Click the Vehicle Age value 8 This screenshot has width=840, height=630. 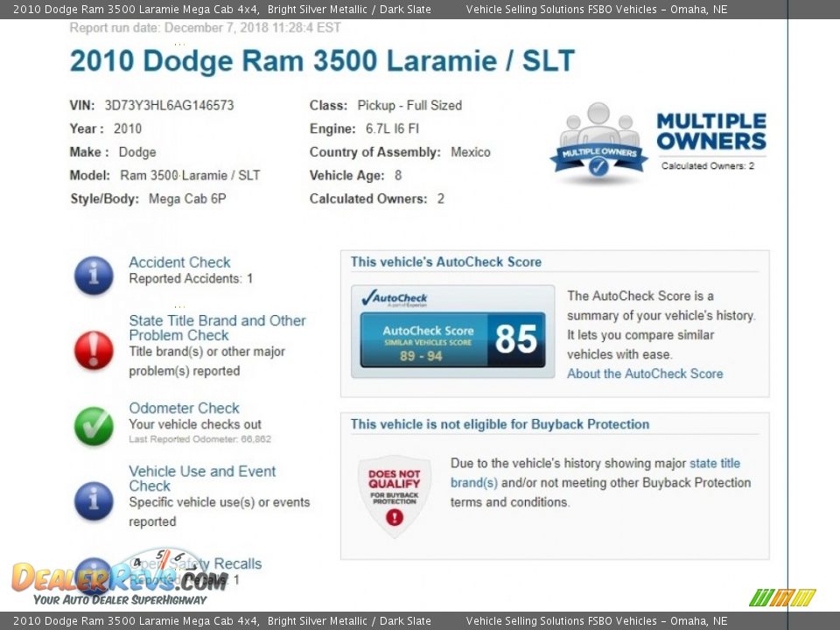pos(398,176)
